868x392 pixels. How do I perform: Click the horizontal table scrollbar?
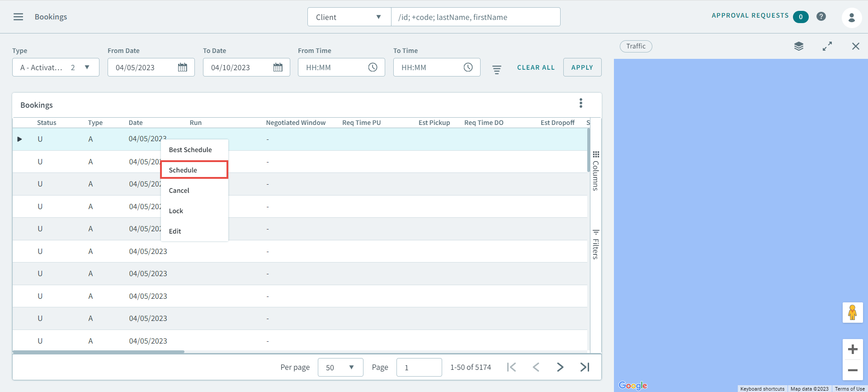tap(99, 352)
